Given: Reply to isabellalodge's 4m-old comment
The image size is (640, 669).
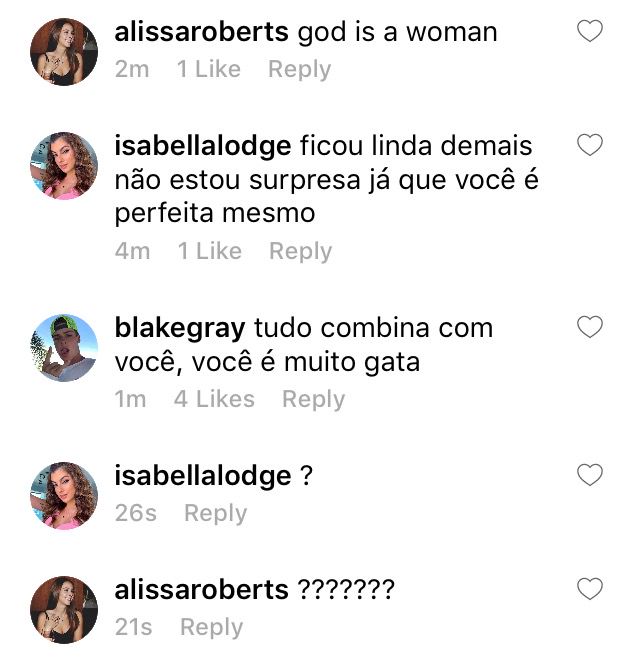Looking at the screenshot, I should click(x=300, y=251).
